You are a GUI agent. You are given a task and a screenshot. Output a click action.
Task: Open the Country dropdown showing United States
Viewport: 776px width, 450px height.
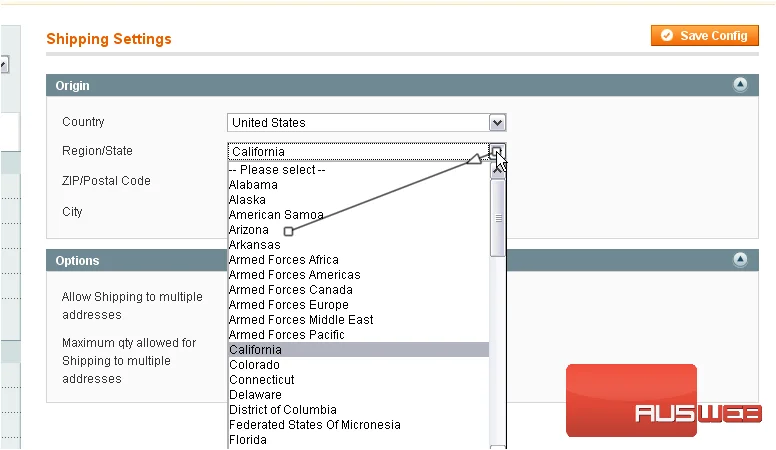(x=366, y=123)
